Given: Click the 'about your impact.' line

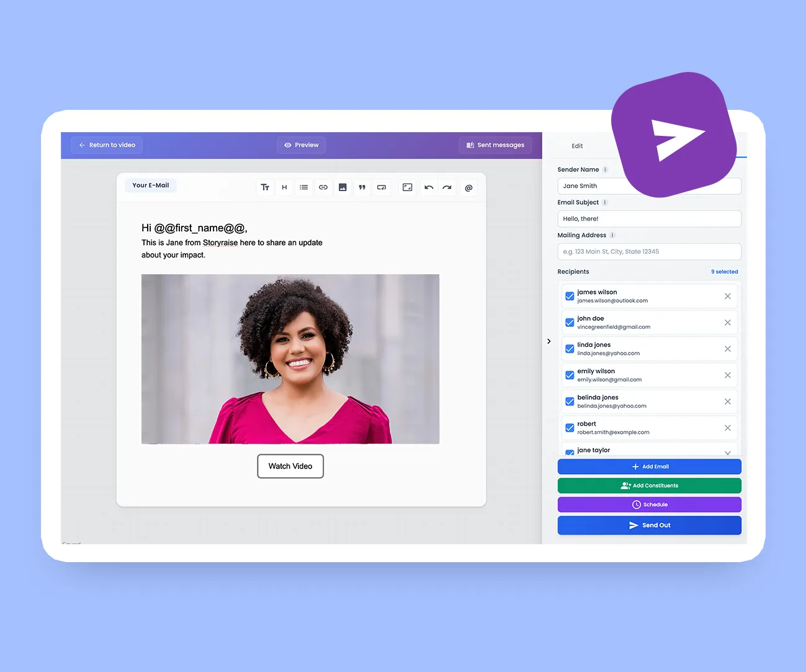Looking at the screenshot, I should tap(173, 255).
